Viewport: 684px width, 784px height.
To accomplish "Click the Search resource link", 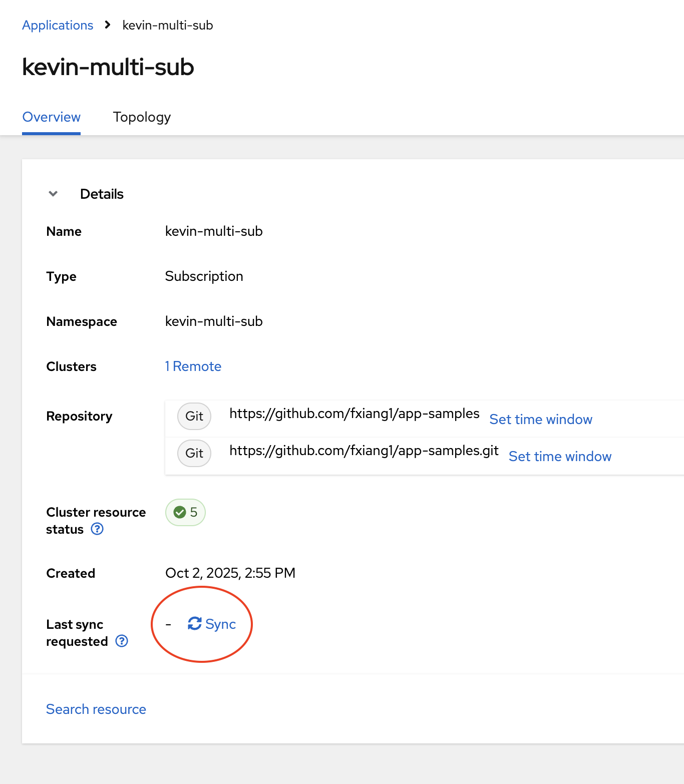I will pos(96,709).
